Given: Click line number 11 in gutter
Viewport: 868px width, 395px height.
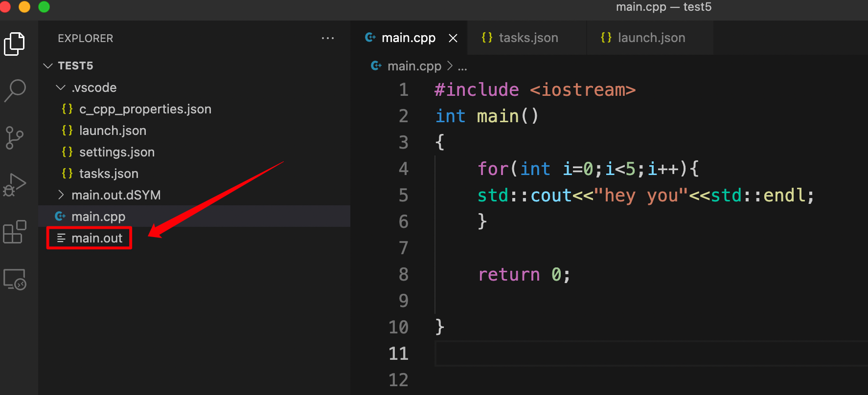Looking at the screenshot, I should coord(399,353).
